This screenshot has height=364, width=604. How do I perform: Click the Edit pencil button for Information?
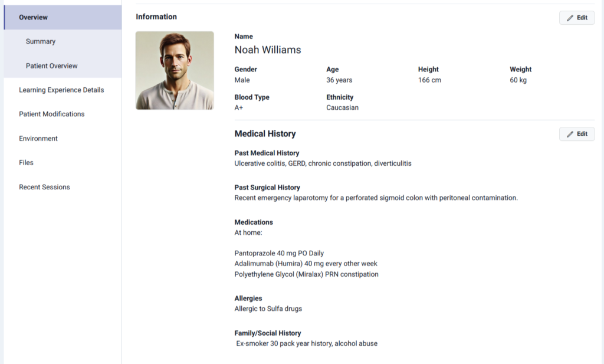click(576, 18)
